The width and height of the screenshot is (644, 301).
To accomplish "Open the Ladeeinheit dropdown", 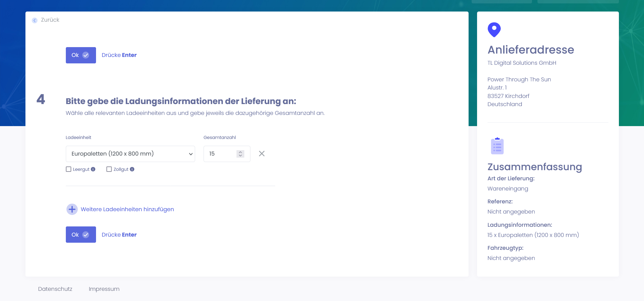I will coord(130,154).
